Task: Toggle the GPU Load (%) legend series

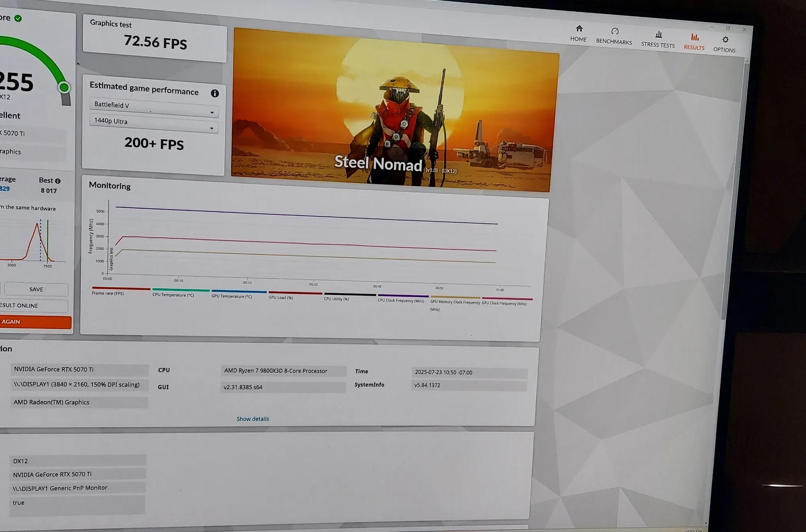Action: pyautogui.click(x=295, y=296)
